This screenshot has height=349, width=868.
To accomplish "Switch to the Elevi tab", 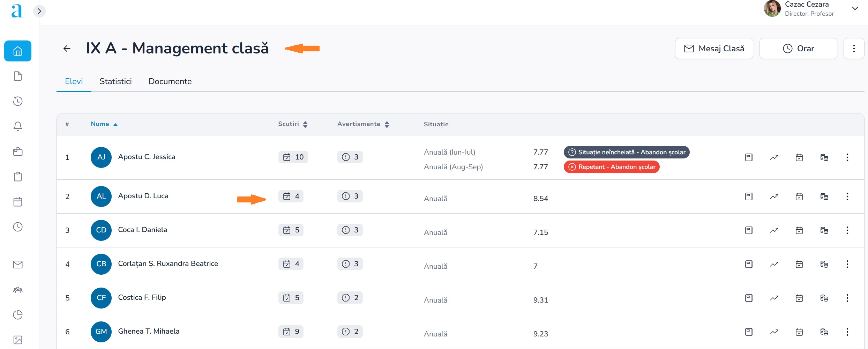I will (74, 81).
